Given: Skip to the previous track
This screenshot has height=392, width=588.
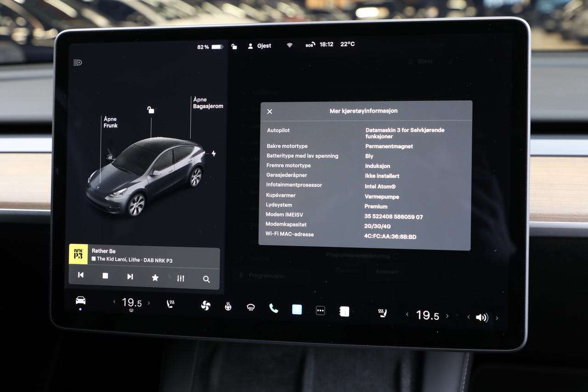Looking at the screenshot, I should (81, 275).
